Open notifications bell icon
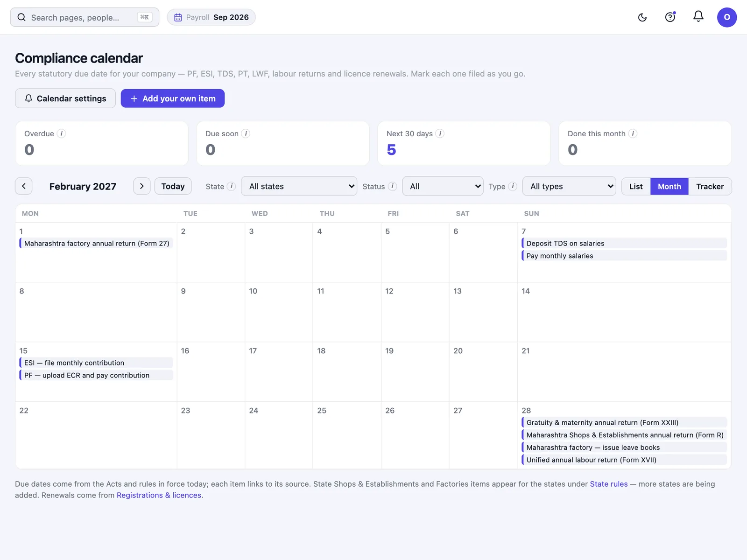Image resolution: width=747 pixels, height=560 pixels. tap(698, 17)
